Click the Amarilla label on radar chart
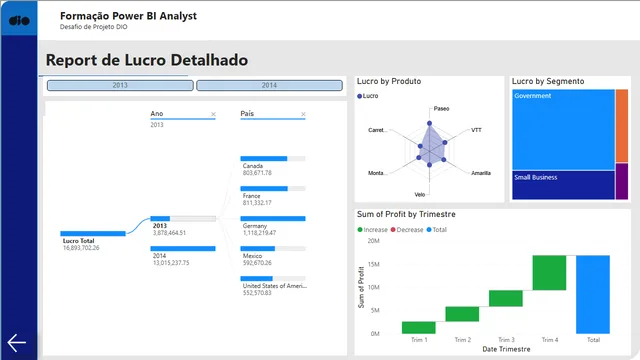 pos(481,173)
